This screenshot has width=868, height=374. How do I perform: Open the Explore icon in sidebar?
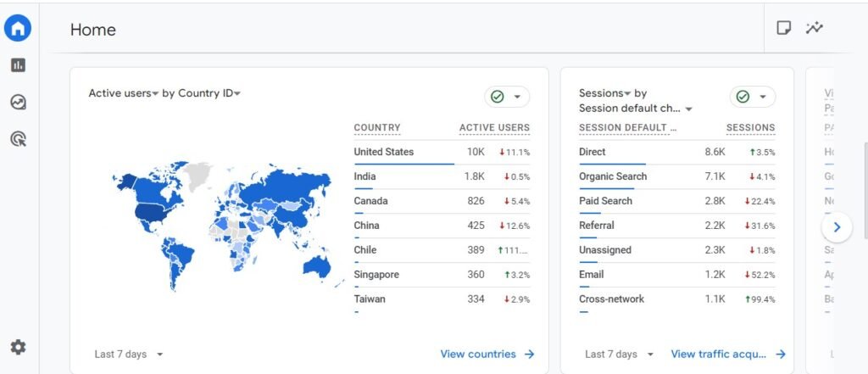point(19,102)
